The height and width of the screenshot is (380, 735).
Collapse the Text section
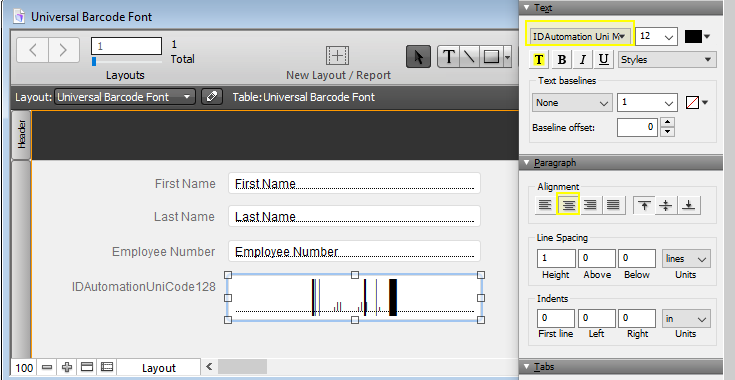(526, 7)
